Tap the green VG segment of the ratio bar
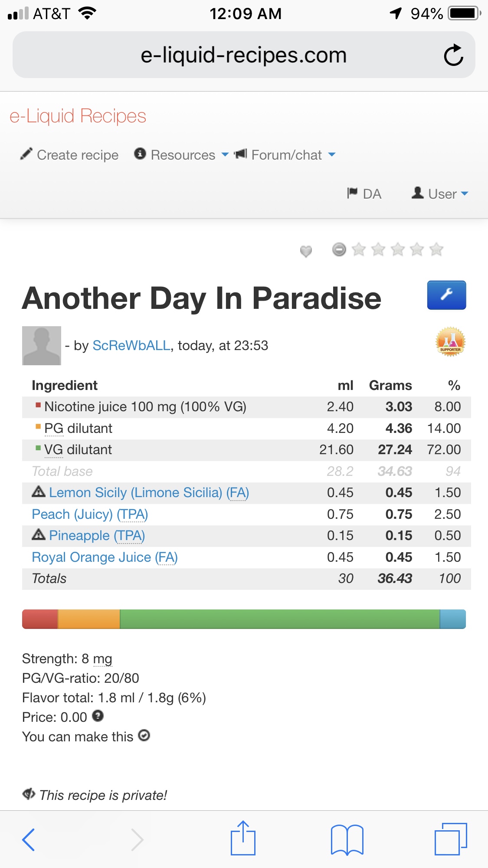Image resolution: width=488 pixels, height=868 pixels. coord(279,619)
